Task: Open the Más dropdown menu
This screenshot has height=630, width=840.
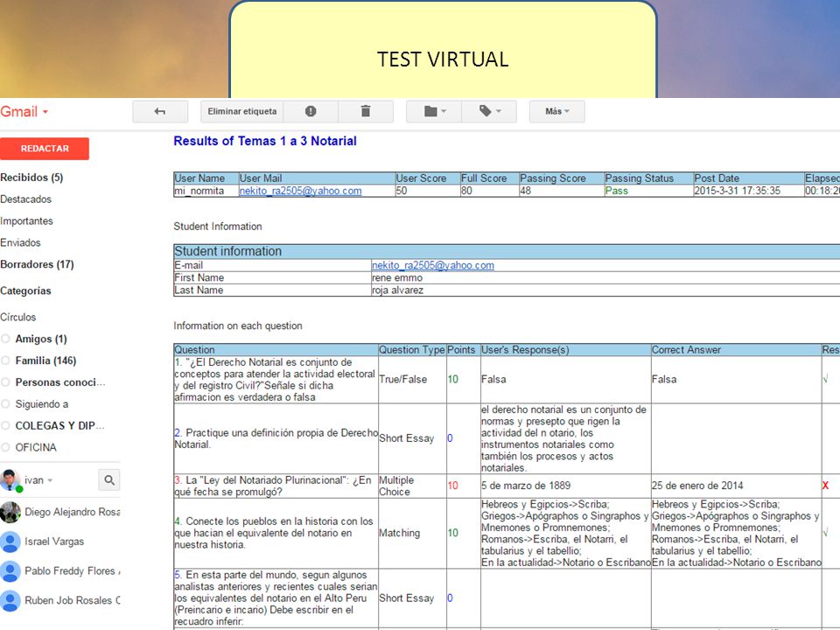Action: pos(557,111)
